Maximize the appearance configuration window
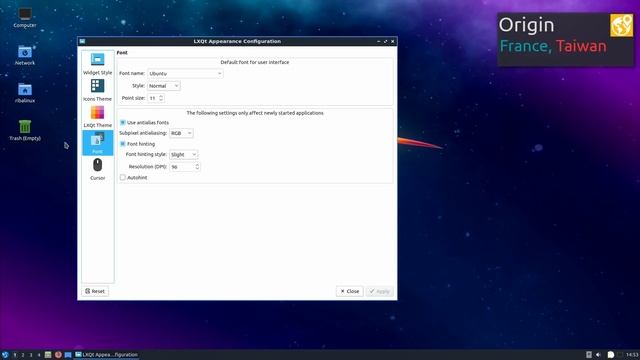The width and height of the screenshot is (640, 360). (386, 41)
